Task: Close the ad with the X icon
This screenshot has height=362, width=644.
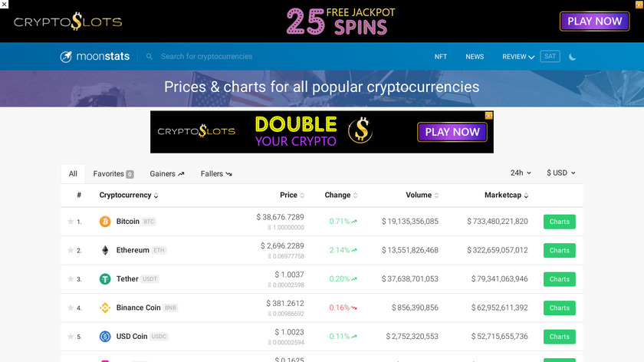Action: coord(5,5)
